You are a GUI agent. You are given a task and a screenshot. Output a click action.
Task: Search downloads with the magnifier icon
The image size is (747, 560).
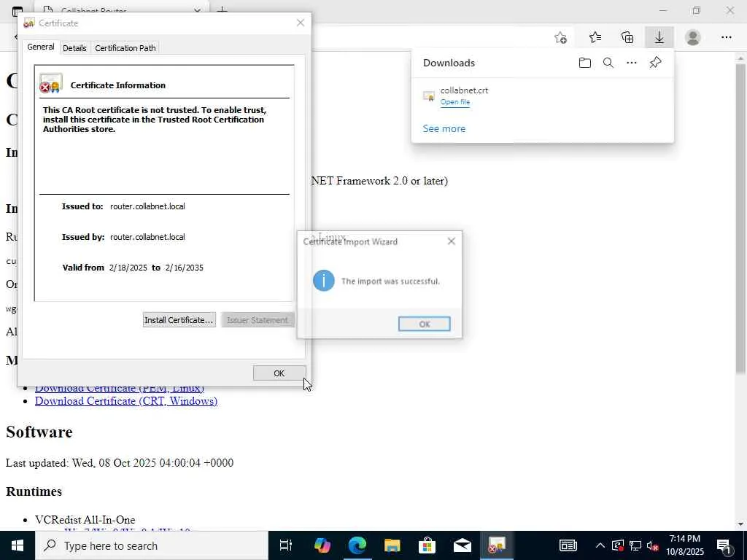(x=608, y=63)
